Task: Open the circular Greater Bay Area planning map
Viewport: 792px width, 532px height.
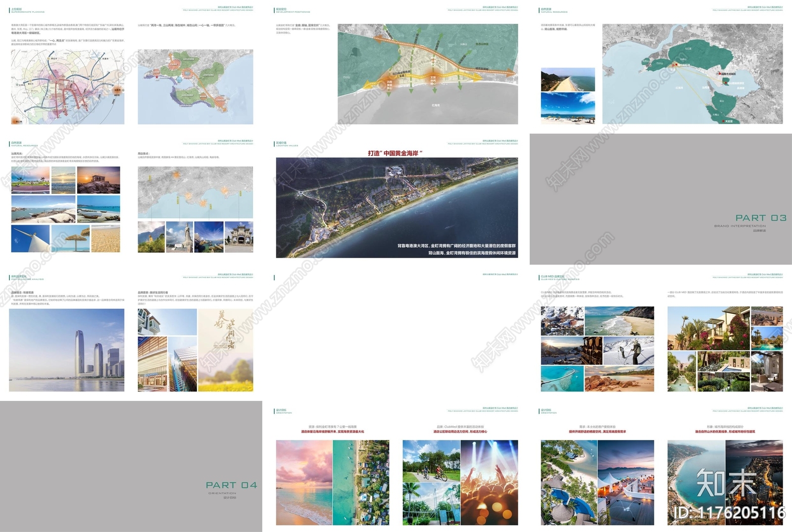Action: click(x=68, y=87)
